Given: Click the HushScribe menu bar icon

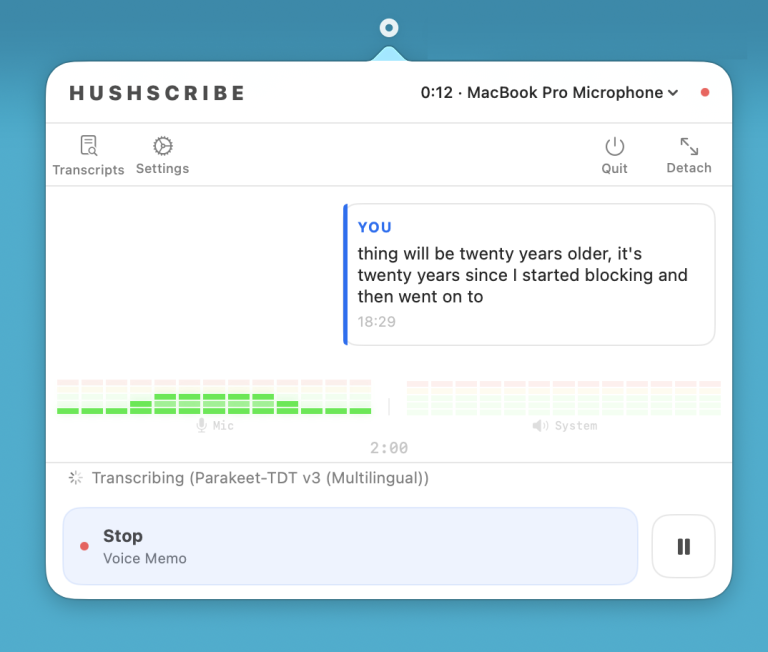Looking at the screenshot, I should point(389,28).
